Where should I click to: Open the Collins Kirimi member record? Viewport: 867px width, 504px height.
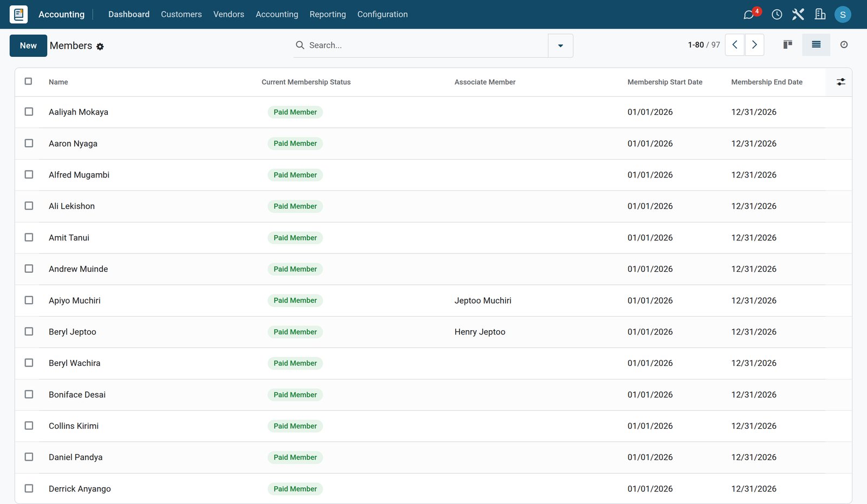[74, 426]
